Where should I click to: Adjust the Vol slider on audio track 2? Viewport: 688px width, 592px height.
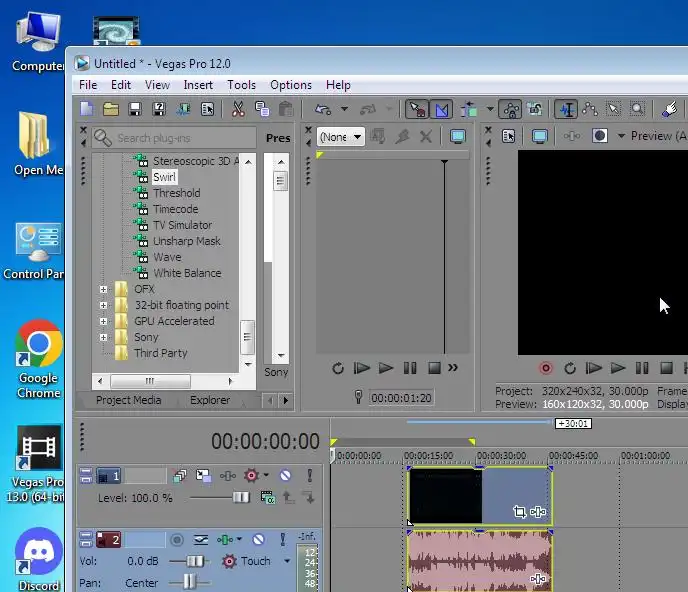[x=195, y=561]
